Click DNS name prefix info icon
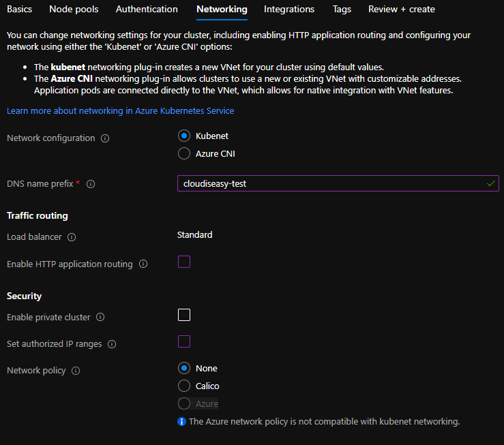This screenshot has height=445, width=504. pyautogui.click(x=91, y=184)
